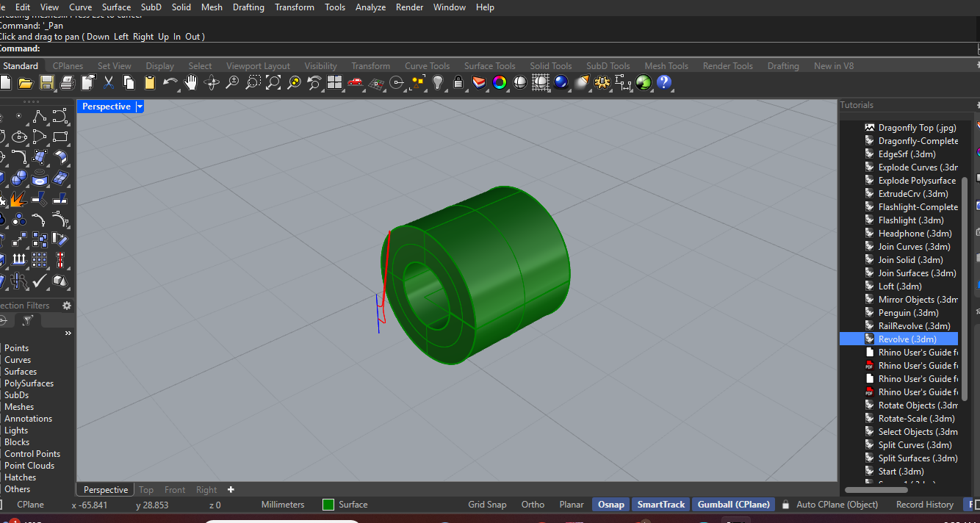Toggle Grid Snap off

487,504
